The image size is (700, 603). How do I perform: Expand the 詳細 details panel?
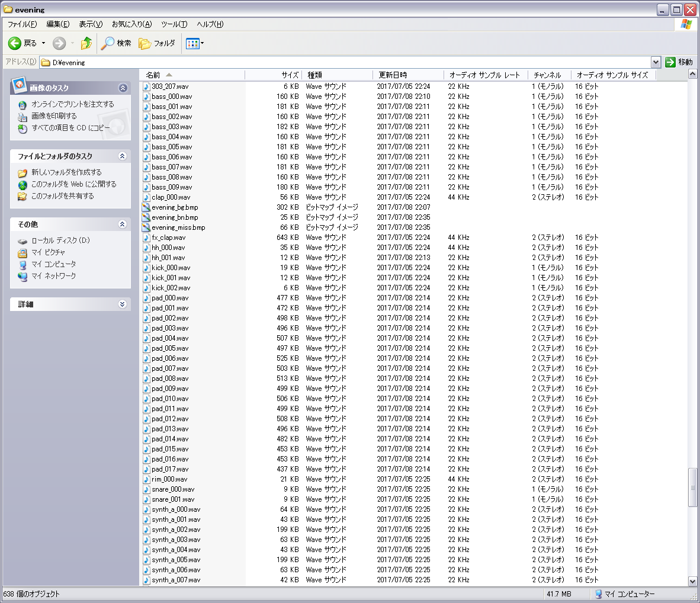(x=123, y=304)
